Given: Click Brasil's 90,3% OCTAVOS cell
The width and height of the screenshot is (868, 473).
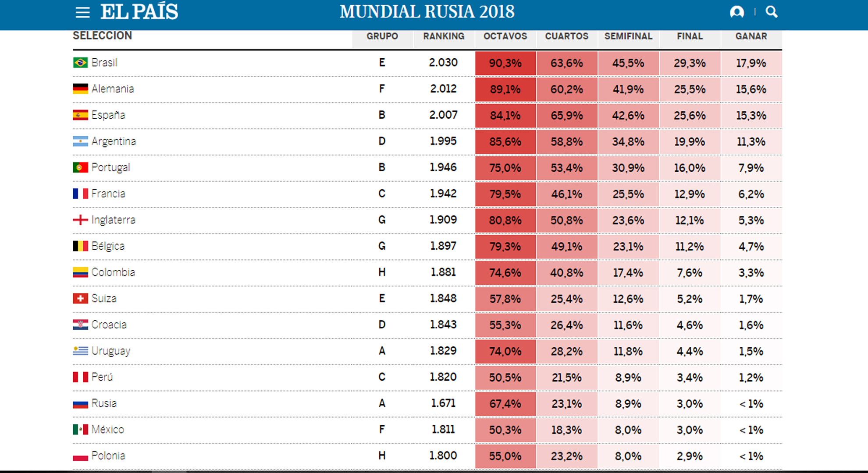Looking at the screenshot, I should coord(505,63).
